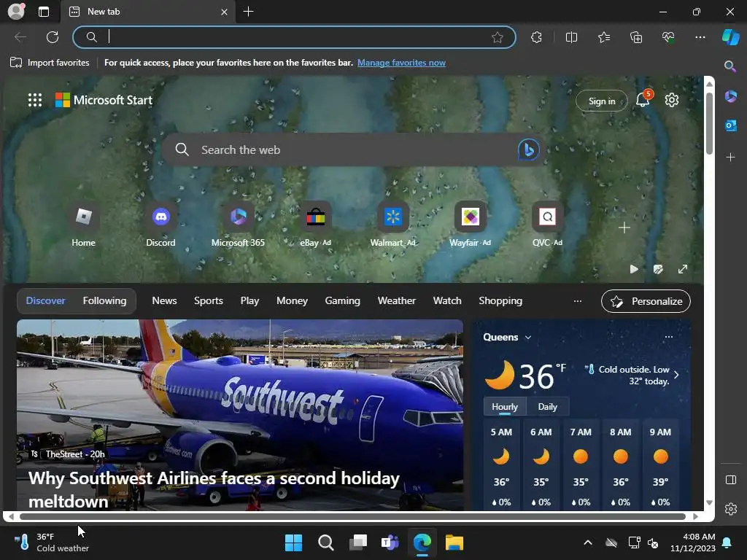Image resolution: width=747 pixels, height=560 pixels.
Task: Open the Home quick link
Action: [x=83, y=225]
